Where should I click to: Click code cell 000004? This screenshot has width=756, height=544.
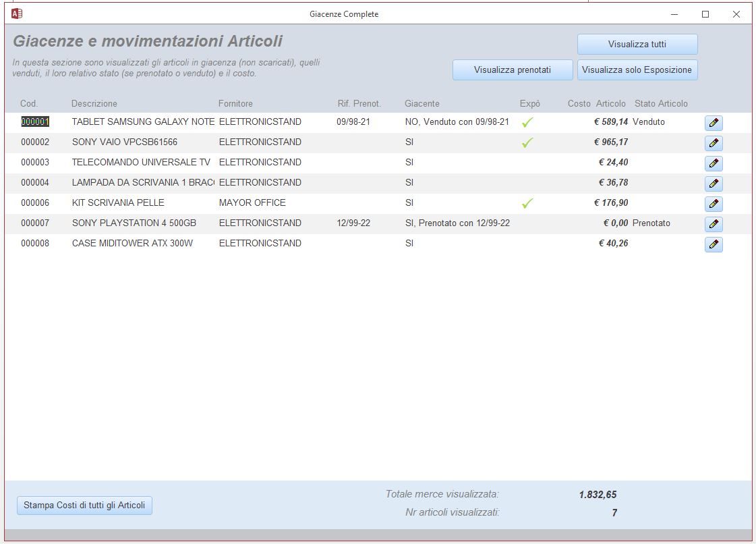point(34,182)
